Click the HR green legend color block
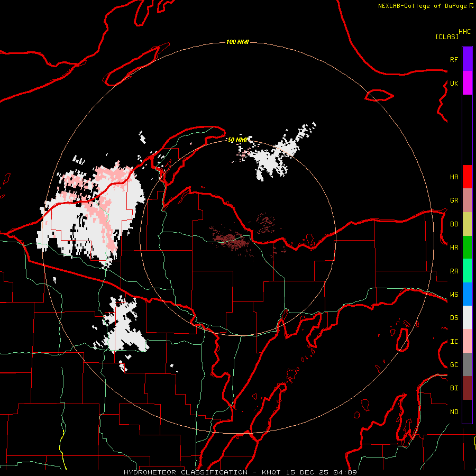Viewport: 476px width, 476px height. tap(467, 247)
